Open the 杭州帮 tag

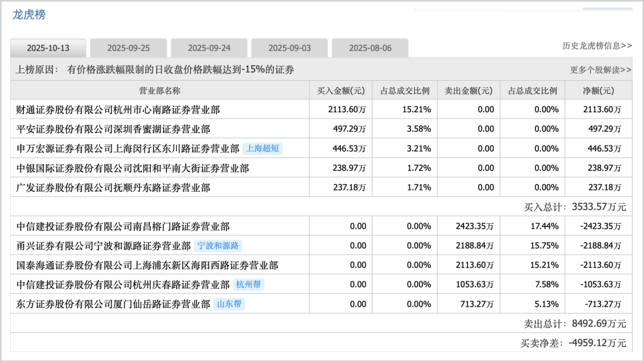coord(248,284)
